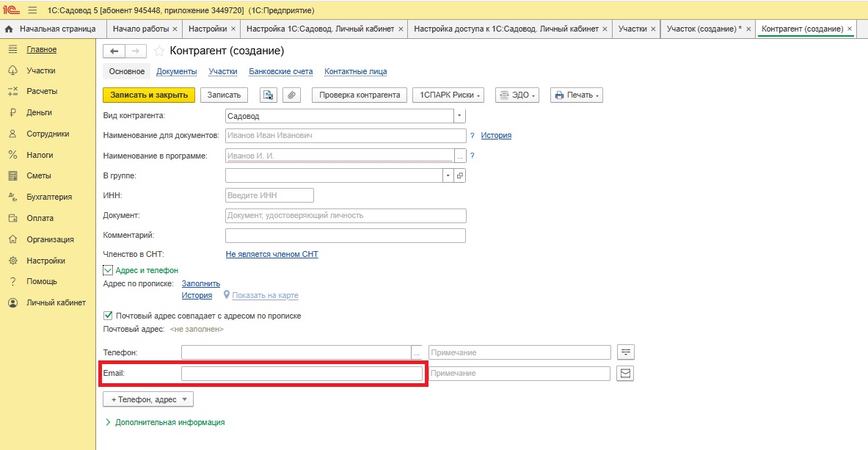The width and height of the screenshot is (868, 450).
Task: Open Организация section in the left sidebar
Action: [x=51, y=239]
